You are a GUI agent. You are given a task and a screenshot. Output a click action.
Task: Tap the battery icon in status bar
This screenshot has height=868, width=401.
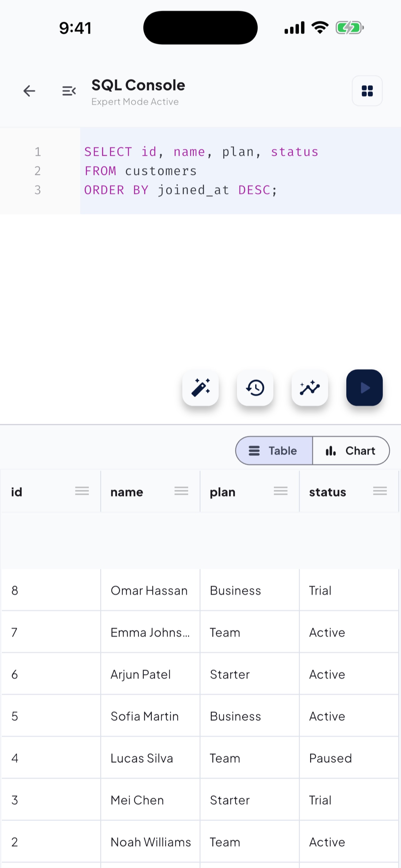pos(350,27)
